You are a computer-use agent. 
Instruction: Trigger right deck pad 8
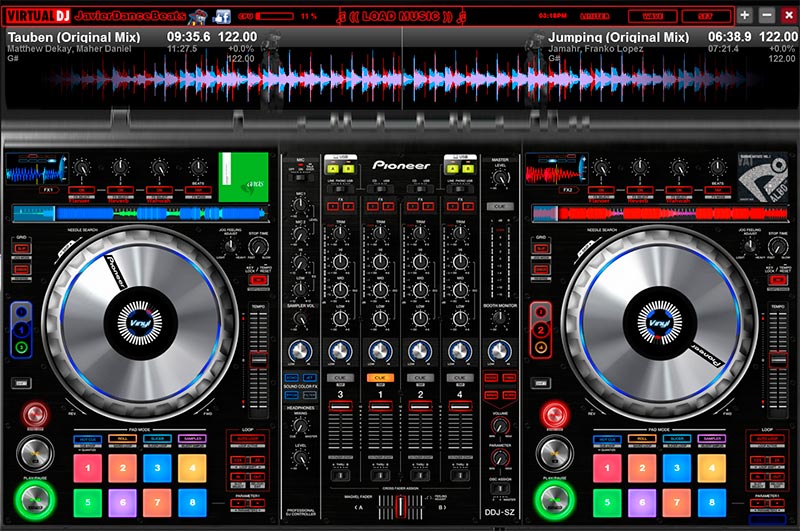[712, 502]
